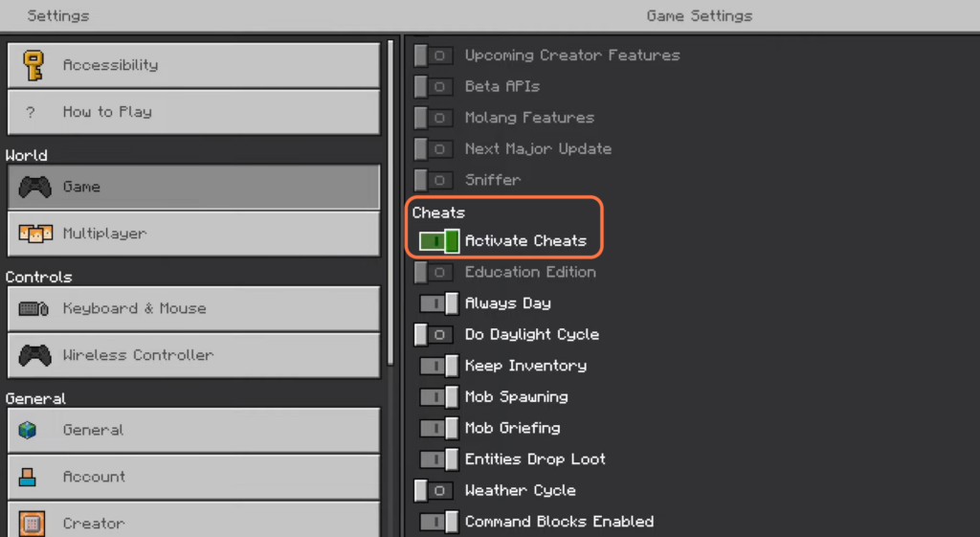Click the Wireless Controller gamepad icon
980x537 pixels.
(x=35, y=355)
